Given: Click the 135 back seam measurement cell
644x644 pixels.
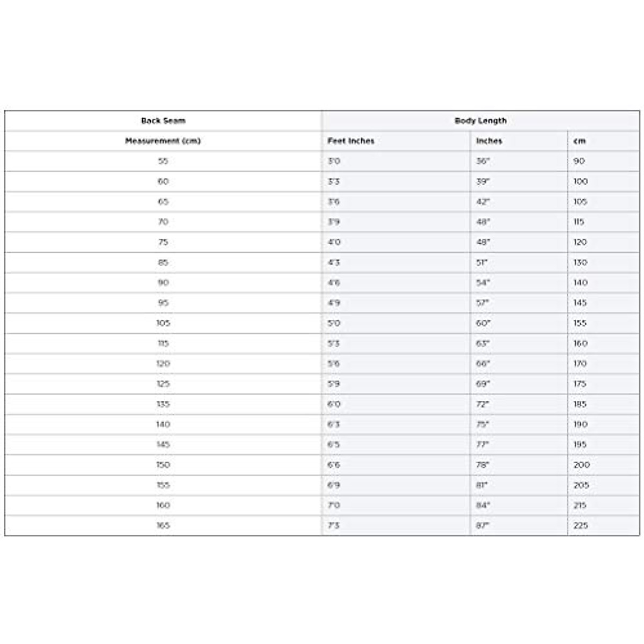Looking at the screenshot, I should click(163, 404).
